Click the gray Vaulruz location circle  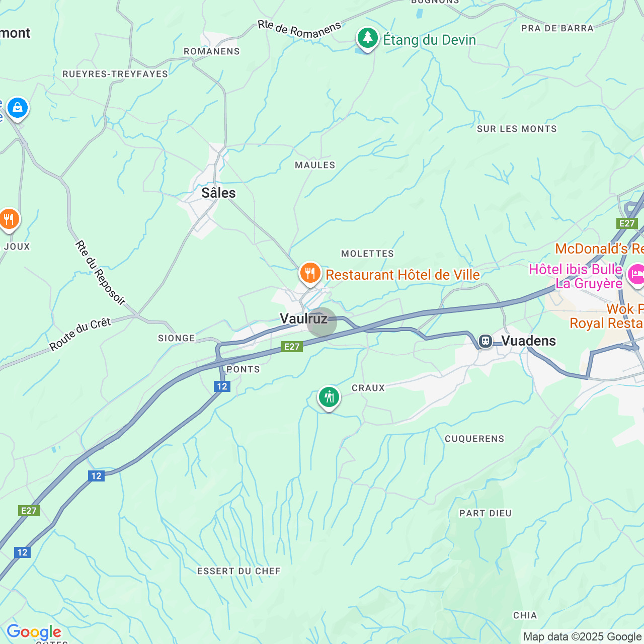pyautogui.click(x=322, y=322)
